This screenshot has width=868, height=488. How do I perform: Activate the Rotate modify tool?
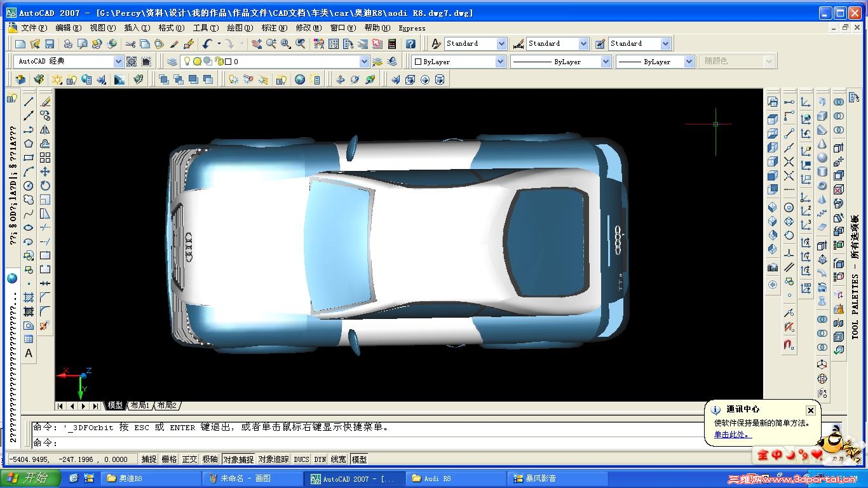click(45, 186)
